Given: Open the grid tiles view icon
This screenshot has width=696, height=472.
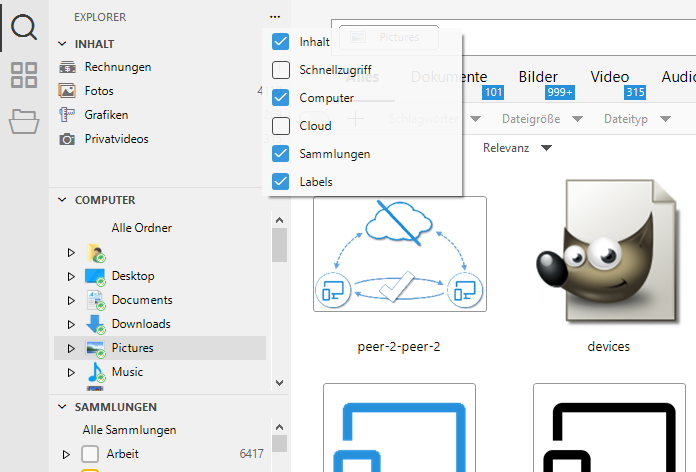Looking at the screenshot, I should pyautogui.click(x=24, y=75).
